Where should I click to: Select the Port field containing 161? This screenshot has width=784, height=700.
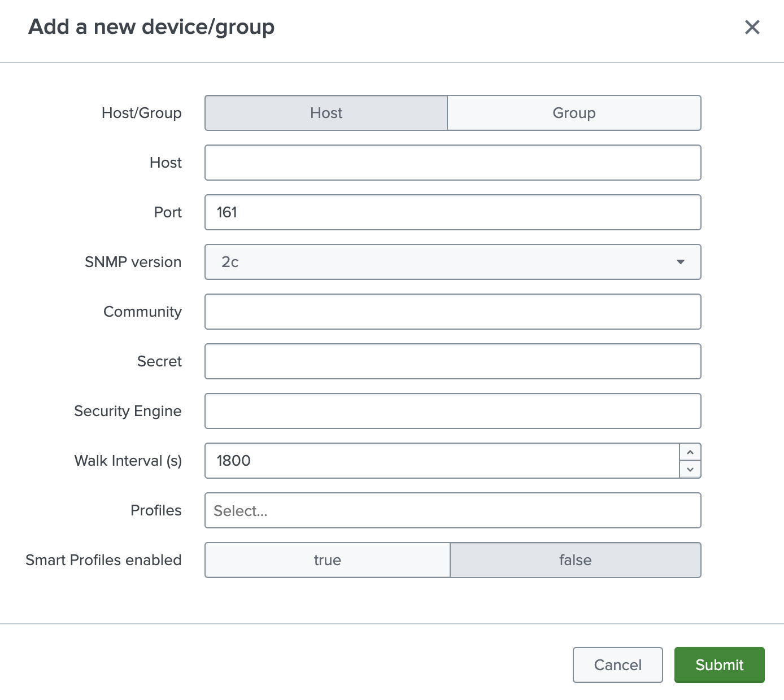[452, 212]
